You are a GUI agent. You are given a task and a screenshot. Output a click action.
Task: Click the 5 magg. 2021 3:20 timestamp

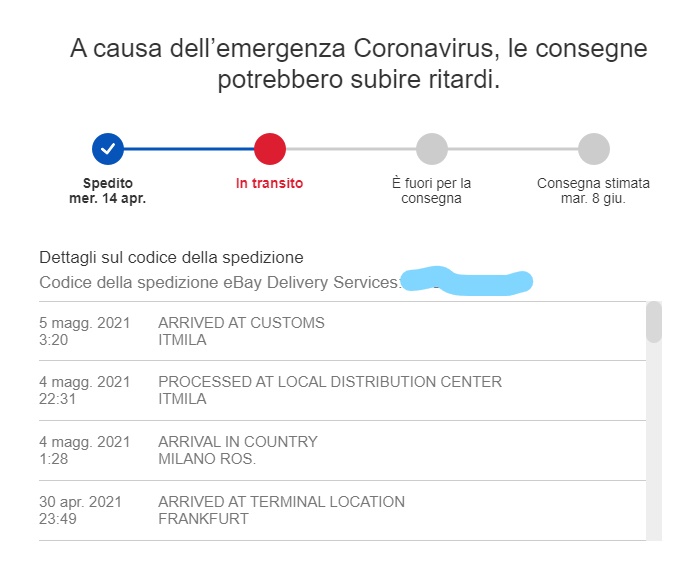[x=84, y=331]
